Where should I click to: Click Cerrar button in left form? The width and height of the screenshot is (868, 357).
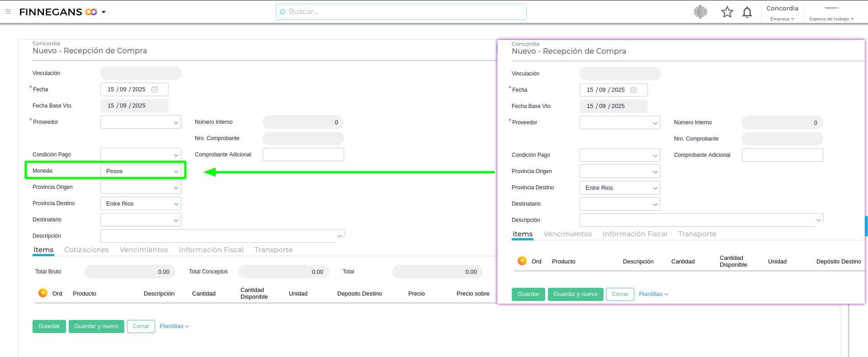click(141, 326)
